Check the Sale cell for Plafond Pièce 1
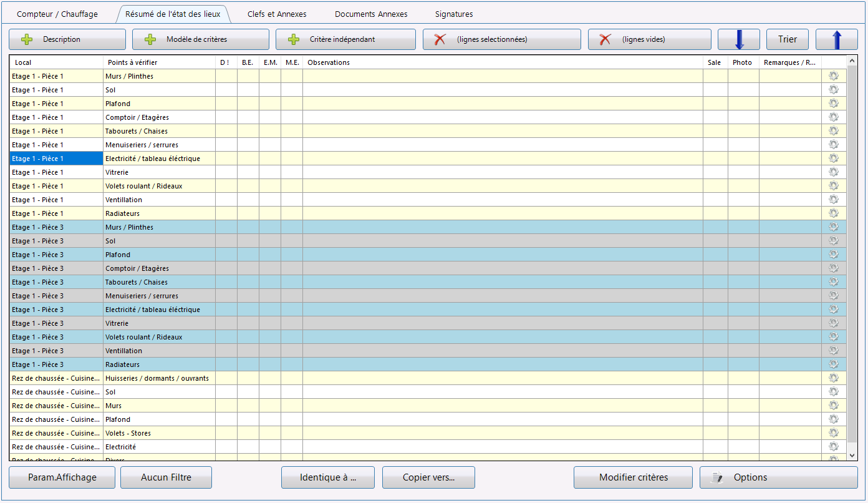 pyautogui.click(x=715, y=104)
